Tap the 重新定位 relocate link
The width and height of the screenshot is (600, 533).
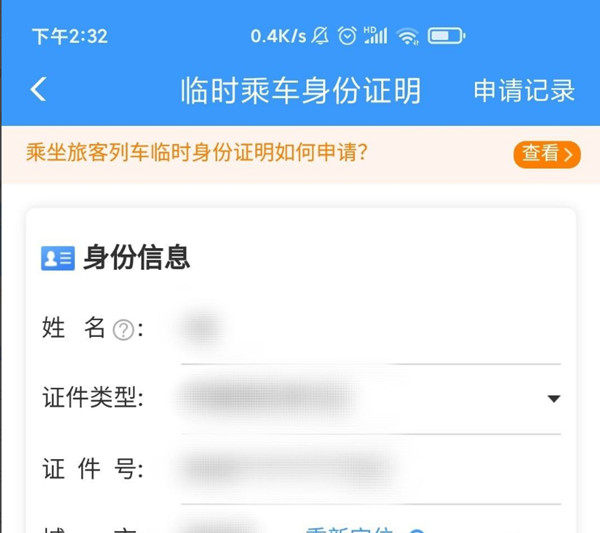pyautogui.click(x=349, y=530)
